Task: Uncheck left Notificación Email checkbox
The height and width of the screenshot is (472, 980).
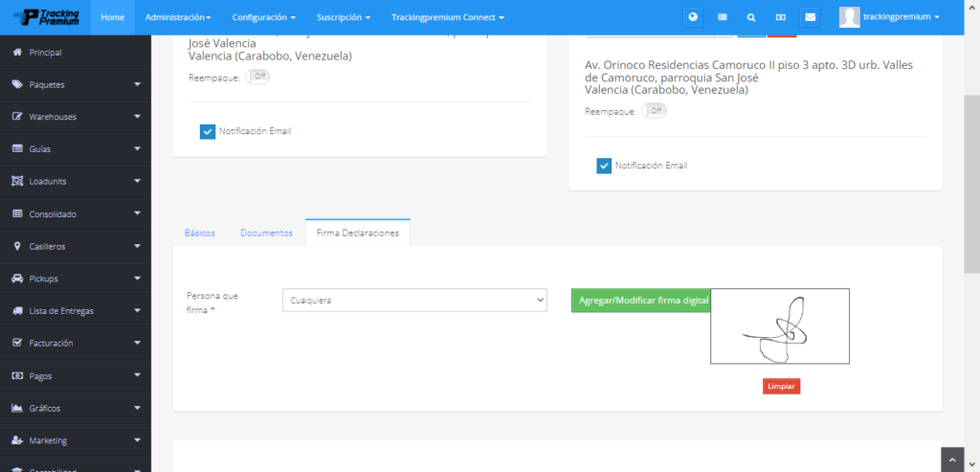Action: [x=208, y=132]
